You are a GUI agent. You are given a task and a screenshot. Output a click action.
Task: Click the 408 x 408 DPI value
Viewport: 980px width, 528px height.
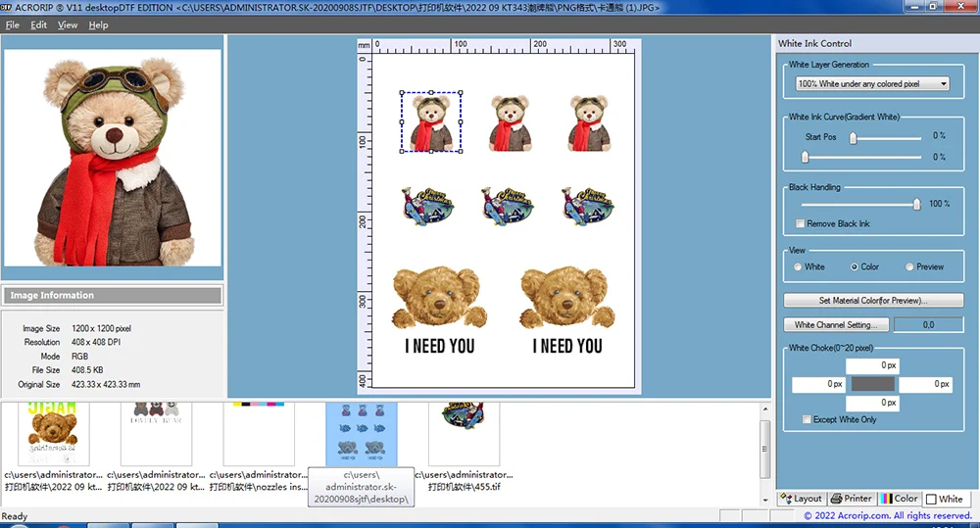pyautogui.click(x=96, y=343)
